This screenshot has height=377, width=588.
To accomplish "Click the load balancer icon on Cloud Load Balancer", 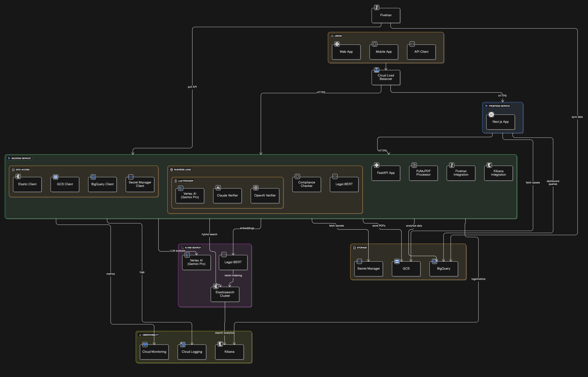I will [377, 70].
